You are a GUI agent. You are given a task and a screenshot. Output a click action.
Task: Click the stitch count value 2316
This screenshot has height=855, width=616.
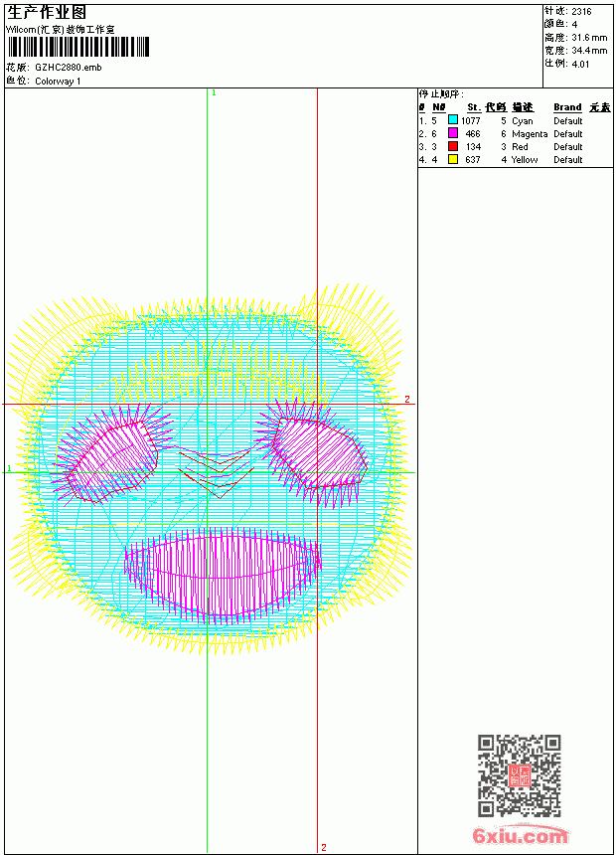581,12
